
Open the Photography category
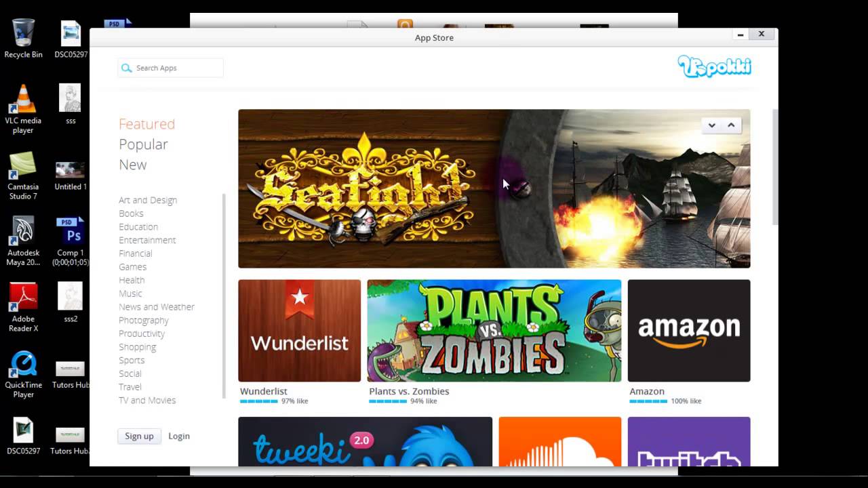pyautogui.click(x=144, y=320)
